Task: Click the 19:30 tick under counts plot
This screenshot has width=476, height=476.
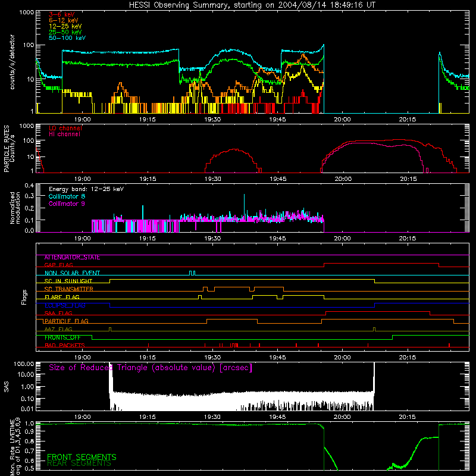Action: pyautogui.click(x=212, y=120)
